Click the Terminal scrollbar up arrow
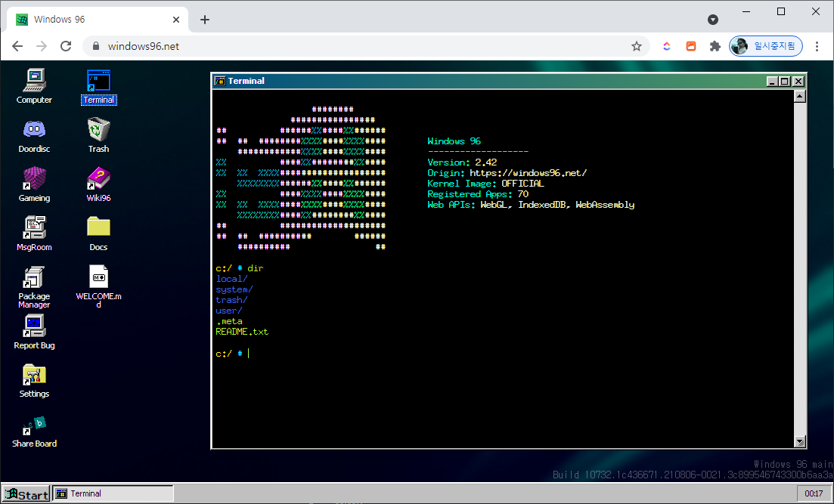834x504 pixels. [x=799, y=96]
